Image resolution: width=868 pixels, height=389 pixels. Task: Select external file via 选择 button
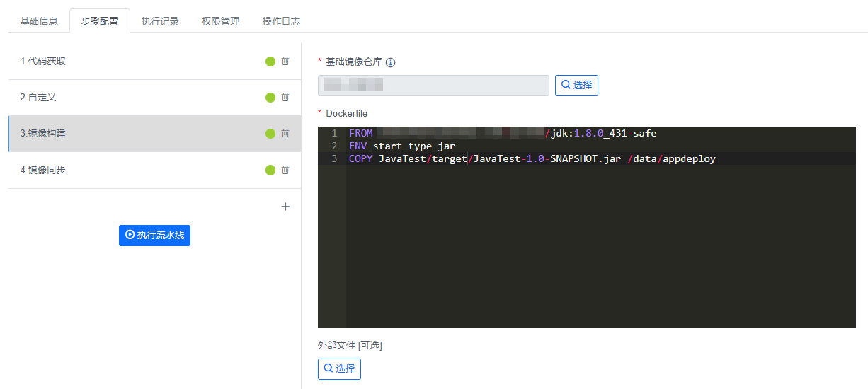click(x=339, y=368)
